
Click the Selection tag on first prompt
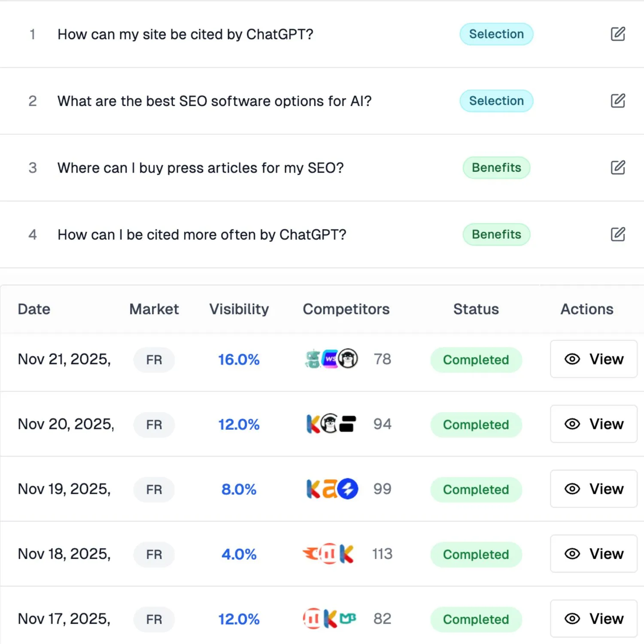[496, 34]
